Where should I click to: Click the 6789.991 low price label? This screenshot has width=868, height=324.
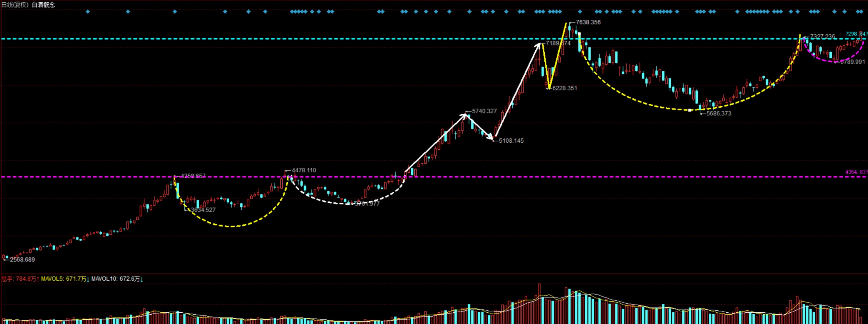pyautogui.click(x=852, y=62)
